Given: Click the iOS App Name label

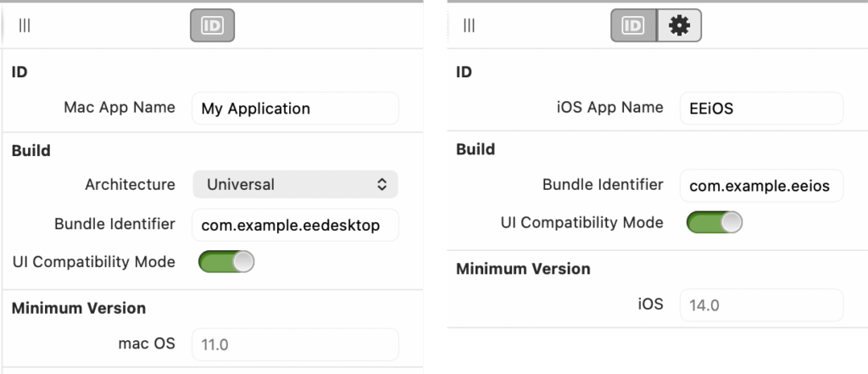Looking at the screenshot, I should tap(609, 108).
